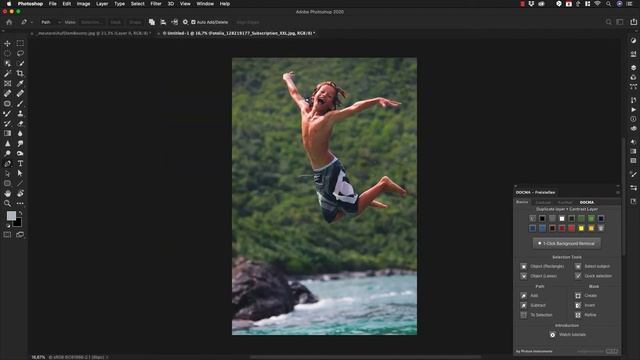Click To Selection in DOCMA panel
The image size is (640, 360).
pos(537,315)
